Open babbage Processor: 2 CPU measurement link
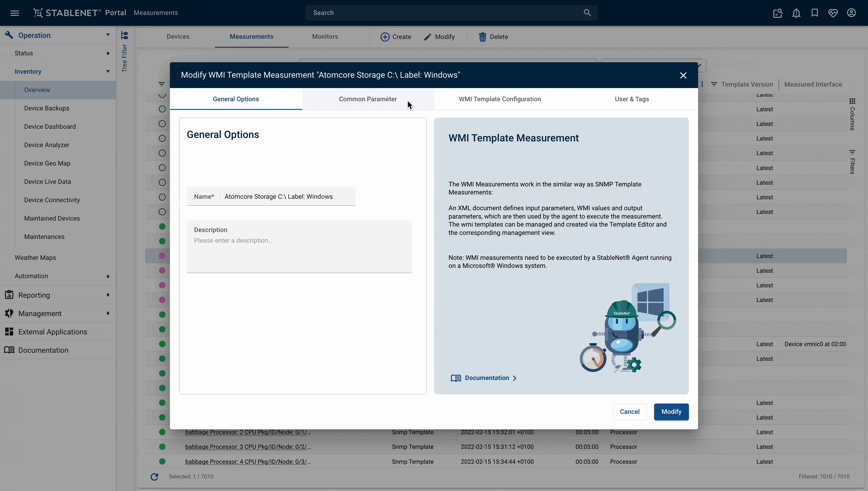The width and height of the screenshot is (868, 491). coord(248,432)
